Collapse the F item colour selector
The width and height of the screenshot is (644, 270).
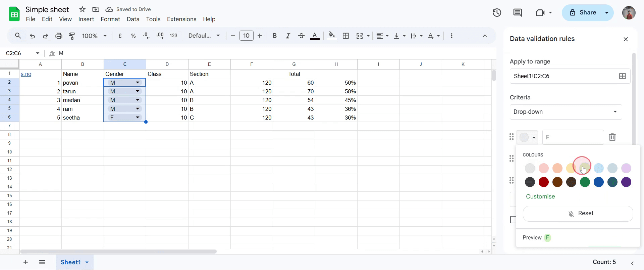point(527,137)
